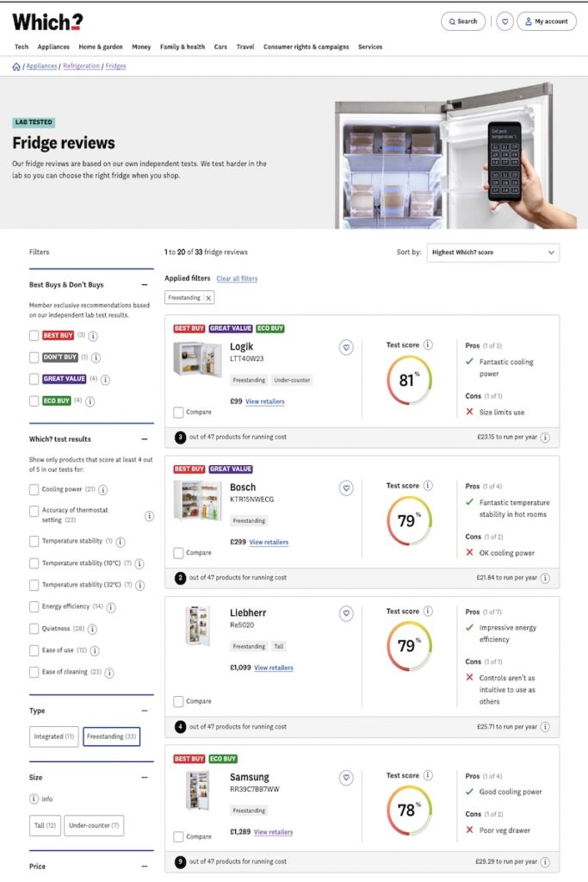The width and height of the screenshot is (588, 882).
Task: Open the saved items heart icon in header
Action: [504, 22]
